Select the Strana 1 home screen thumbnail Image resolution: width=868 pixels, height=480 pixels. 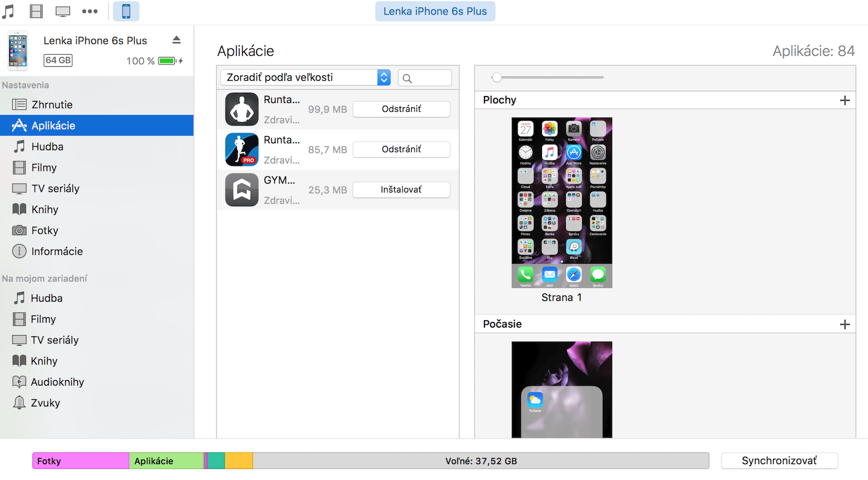click(562, 202)
